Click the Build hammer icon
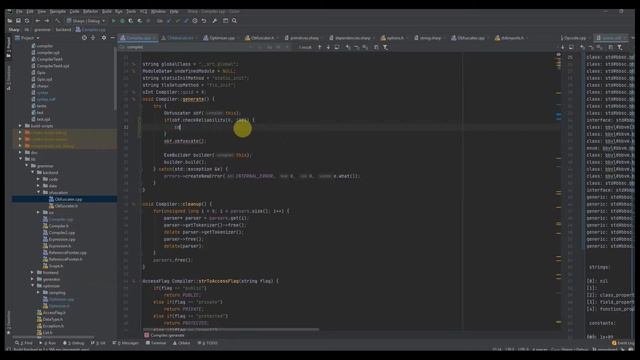 (x=58, y=21)
